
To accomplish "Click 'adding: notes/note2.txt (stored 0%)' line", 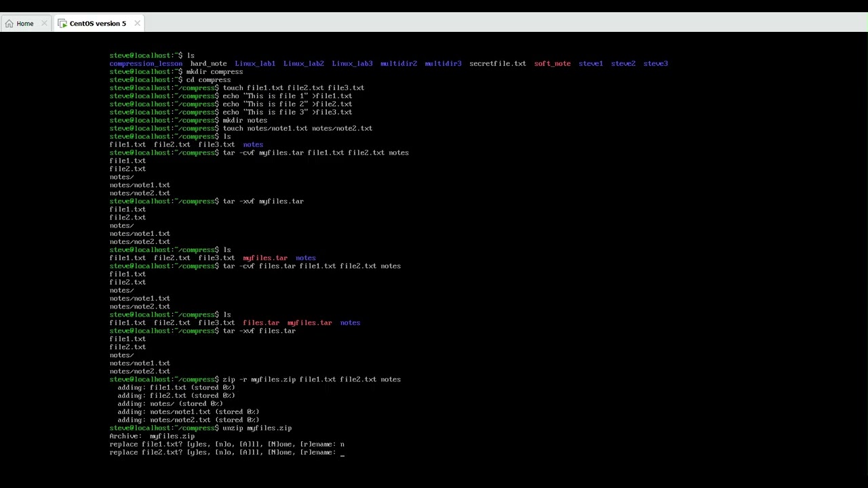I will coord(189,420).
